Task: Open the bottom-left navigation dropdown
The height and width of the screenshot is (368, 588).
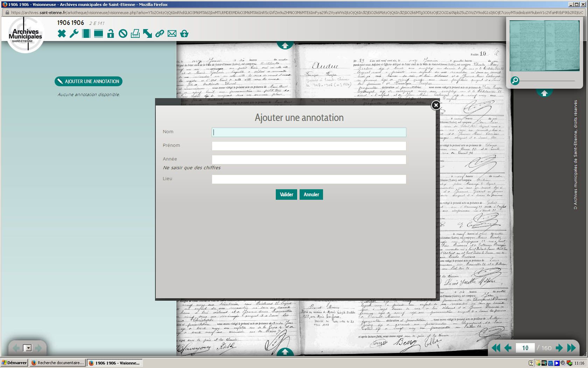Action: [28, 348]
